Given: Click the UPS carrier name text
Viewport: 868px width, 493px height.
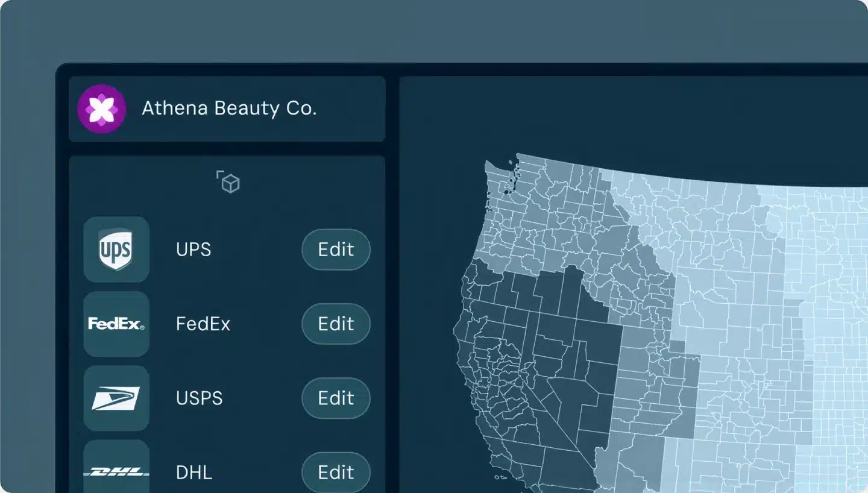Looking at the screenshot, I should (193, 250).
